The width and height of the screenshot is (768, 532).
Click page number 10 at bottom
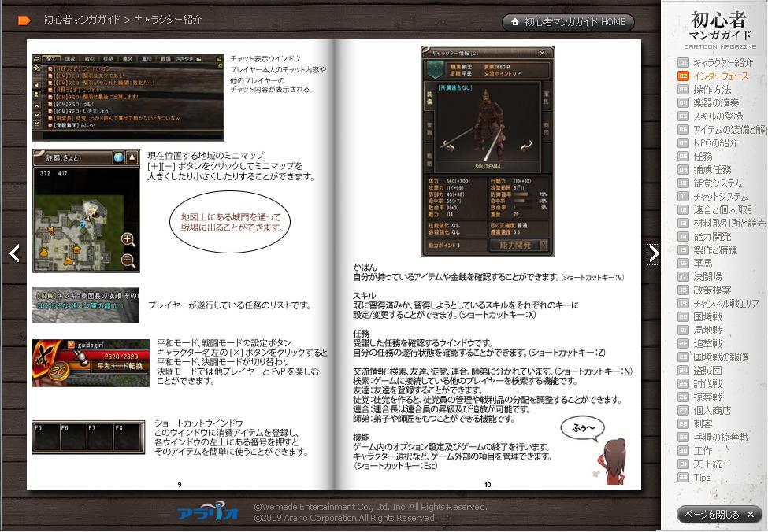click(x=488, y=485)
